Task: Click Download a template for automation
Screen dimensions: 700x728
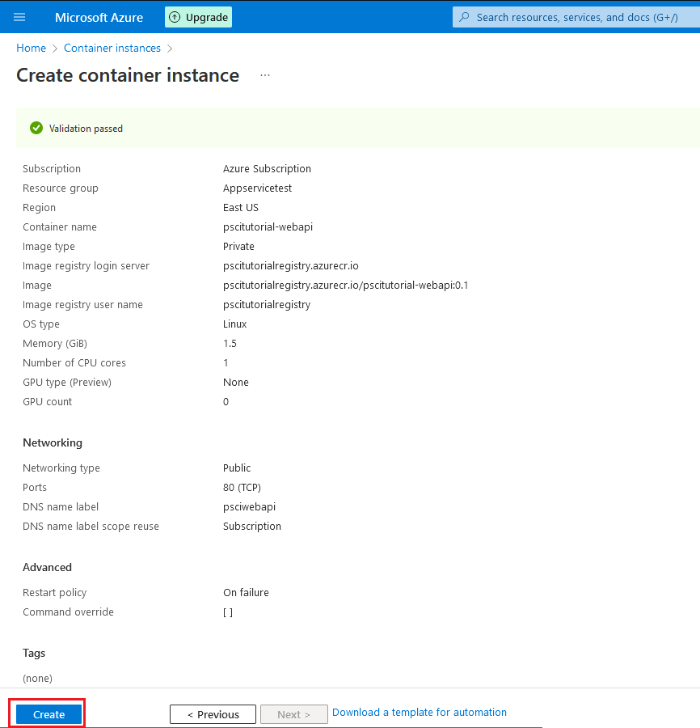Action: click(419, 712)
